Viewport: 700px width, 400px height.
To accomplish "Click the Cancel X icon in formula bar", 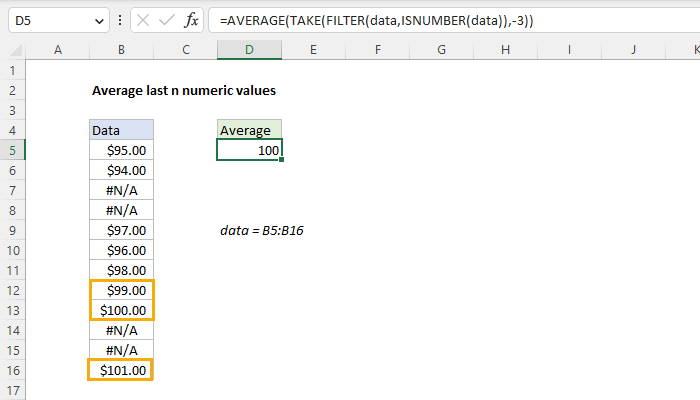I will [143, 21].
